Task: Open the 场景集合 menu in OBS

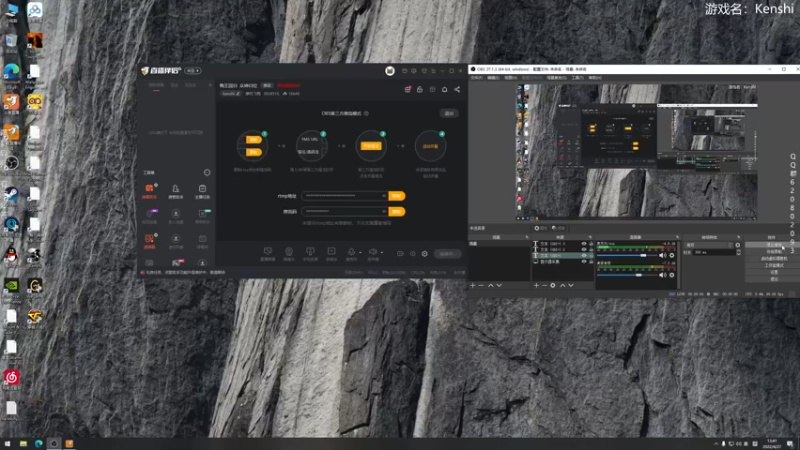Action: 556,78
